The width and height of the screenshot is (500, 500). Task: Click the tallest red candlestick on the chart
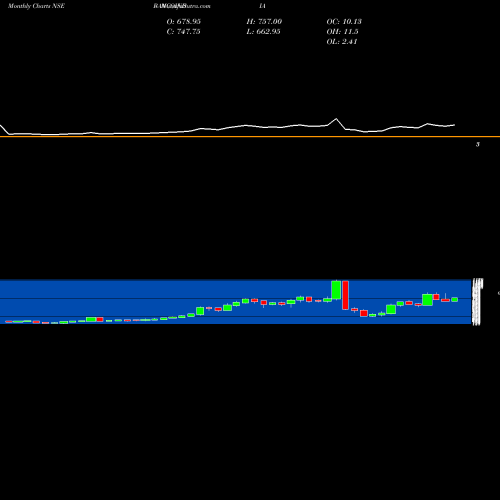345,295
